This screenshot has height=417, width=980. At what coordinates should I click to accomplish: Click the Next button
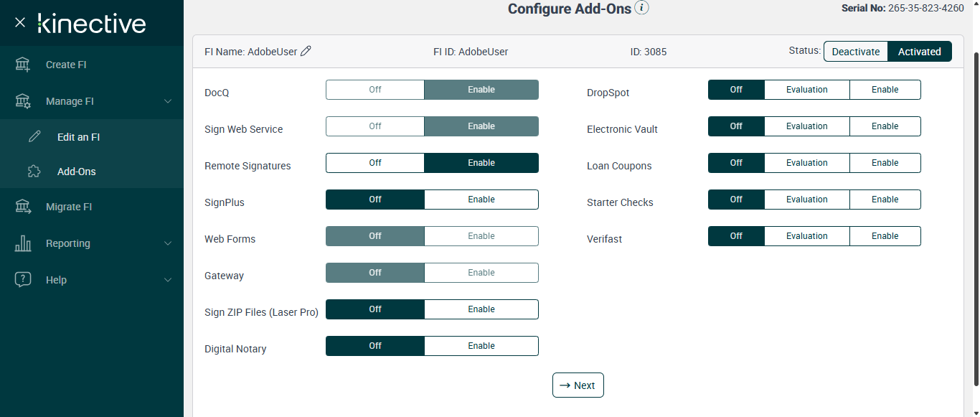pyautogui.click(x=578, y=385)
